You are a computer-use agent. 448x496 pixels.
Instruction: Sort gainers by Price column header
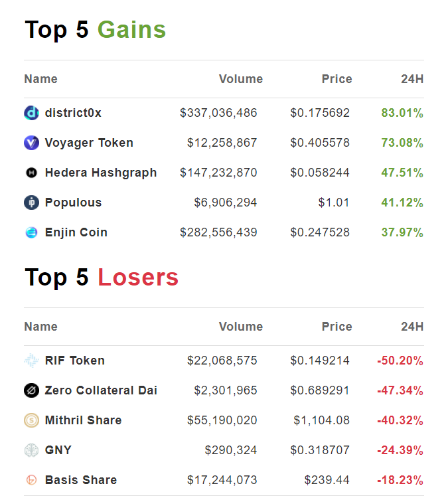(x=336, y=79)
